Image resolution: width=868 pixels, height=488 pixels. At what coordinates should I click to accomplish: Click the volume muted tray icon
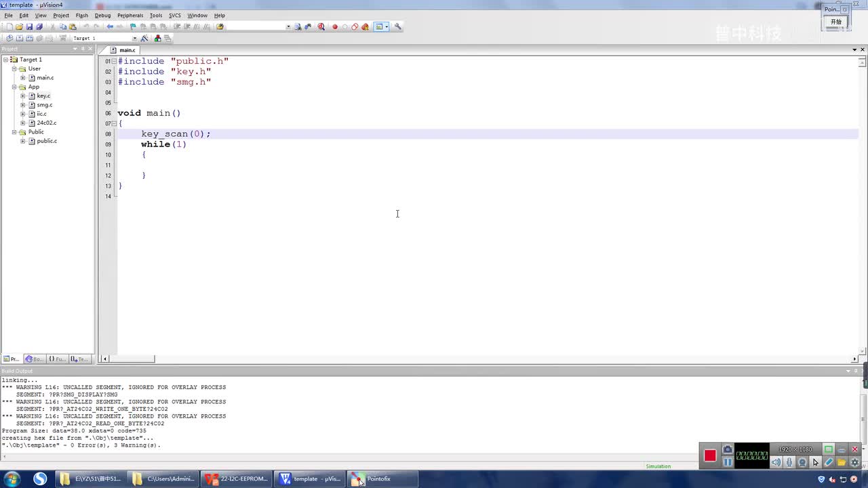pyautogui.click(x=831, y=479)
